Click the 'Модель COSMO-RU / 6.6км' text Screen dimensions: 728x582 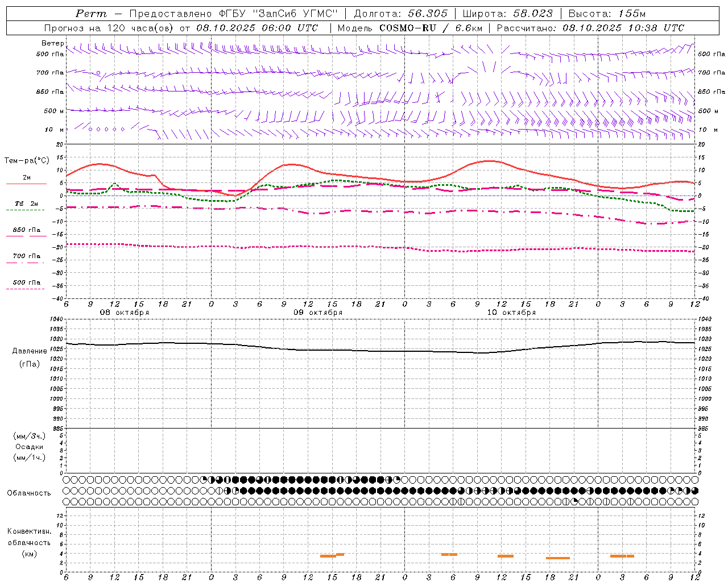(x=409, y=28)
